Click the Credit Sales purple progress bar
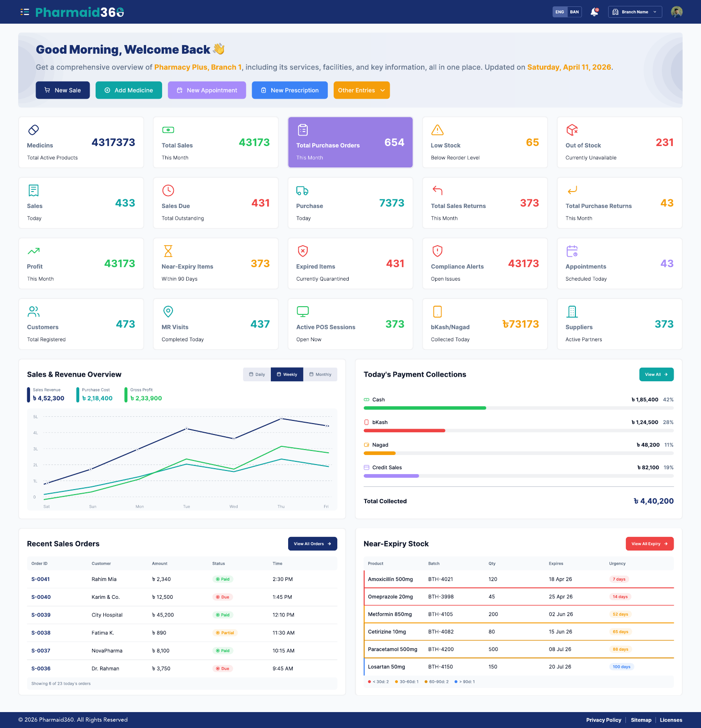Screen dimensions: 701x728 pyautogui.click(x=391, y=476)
